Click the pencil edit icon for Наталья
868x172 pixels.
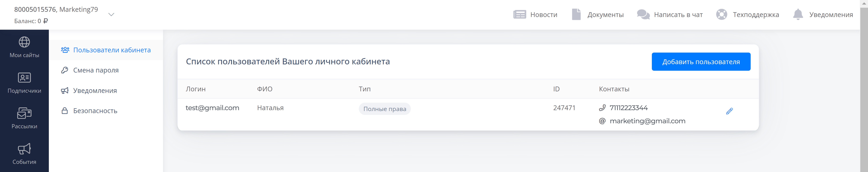[x=729, y=111]
